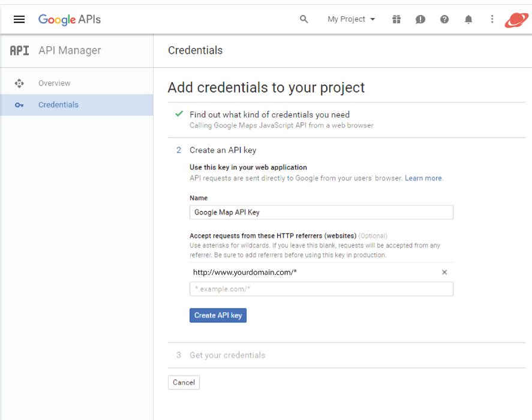Open the notifications bell
The width and height of the screenshot is (532, 420).
(468, 19)
